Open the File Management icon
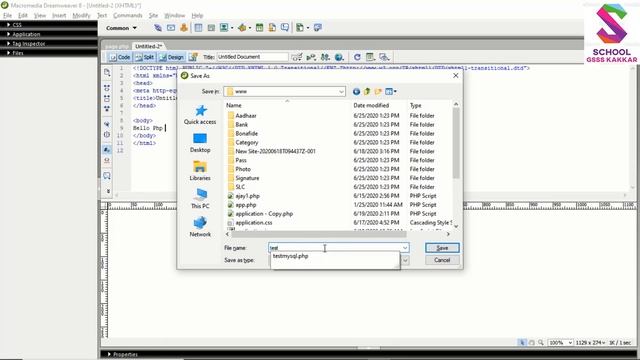 325,57
